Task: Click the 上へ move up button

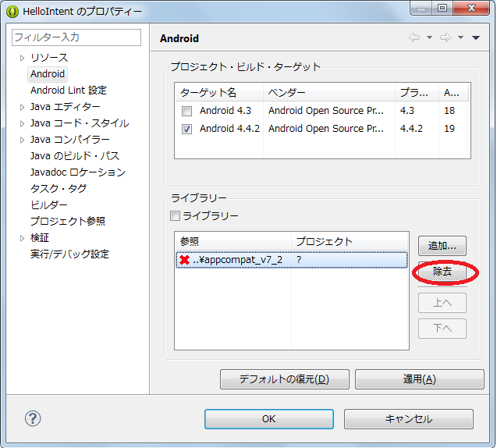Action: (x=442, y=303)
